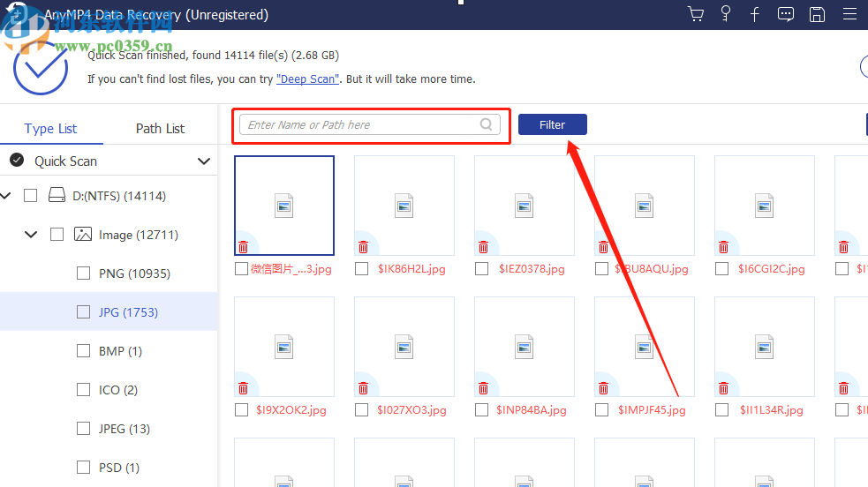Tick checkbox for $IMPJF45.jpg file
The image size is (868, 487).
(601, 409)
